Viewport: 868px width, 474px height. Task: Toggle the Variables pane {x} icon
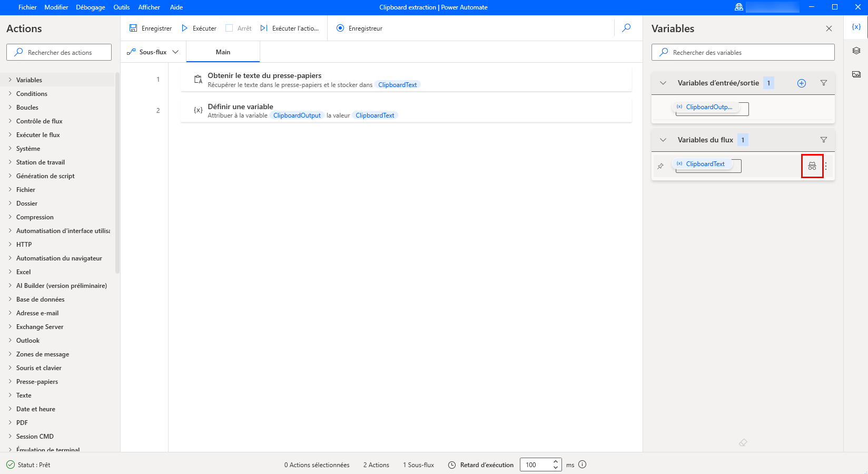pos(856,27)
